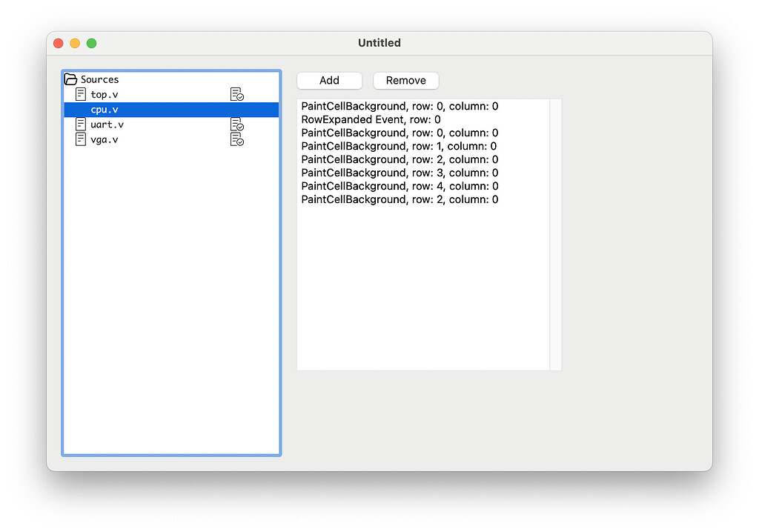The width and height of the screenshot is (759, 532).
Task: Toggle the checkmark status icon next to top.v
Action: (x=236, y=94)
